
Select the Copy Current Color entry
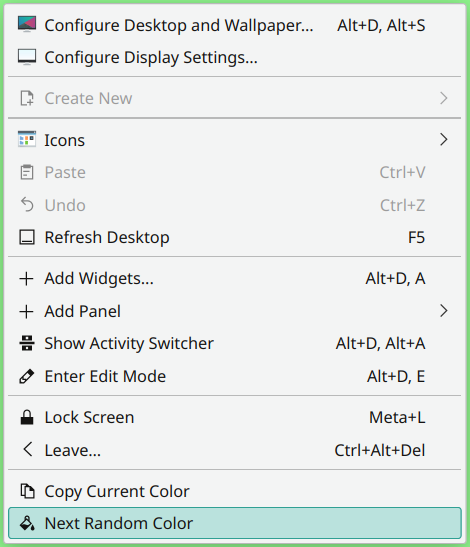234,491
